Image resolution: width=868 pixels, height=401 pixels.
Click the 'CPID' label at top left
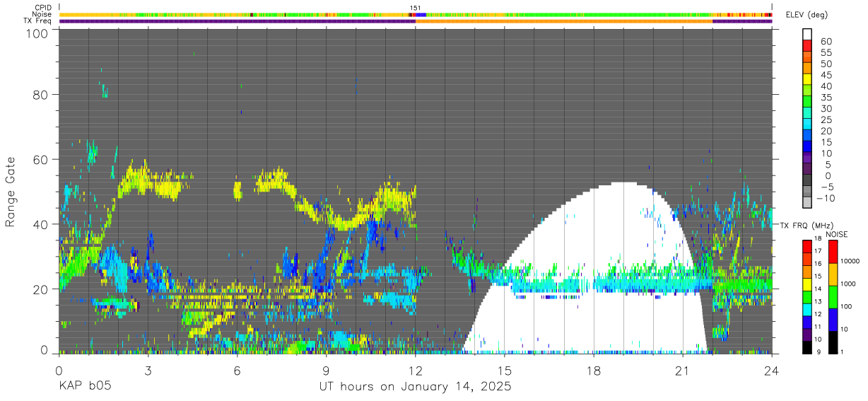pyautogui.click(x=42, y=8)
